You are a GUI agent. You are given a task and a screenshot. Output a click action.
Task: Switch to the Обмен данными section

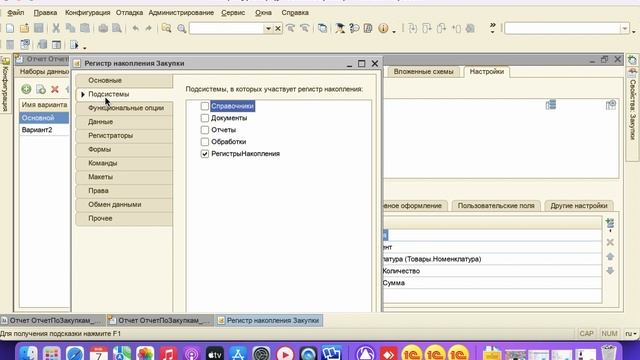(124, 204)
